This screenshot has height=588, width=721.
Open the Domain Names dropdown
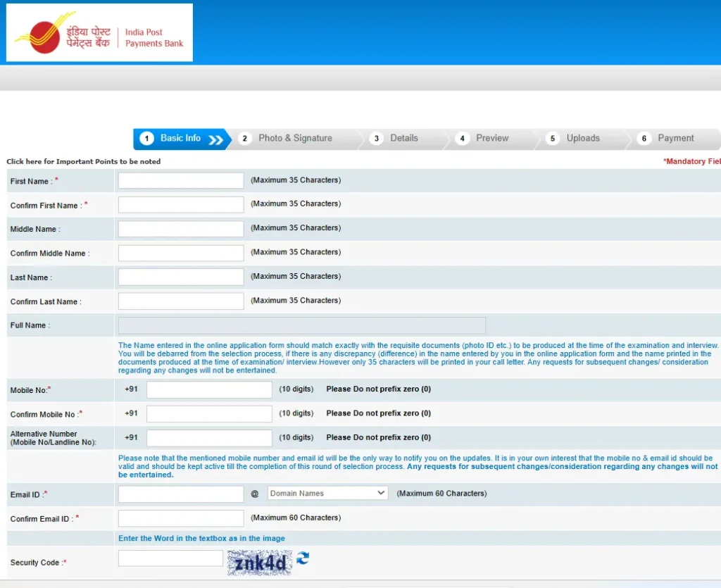click(x=327, y=493)
